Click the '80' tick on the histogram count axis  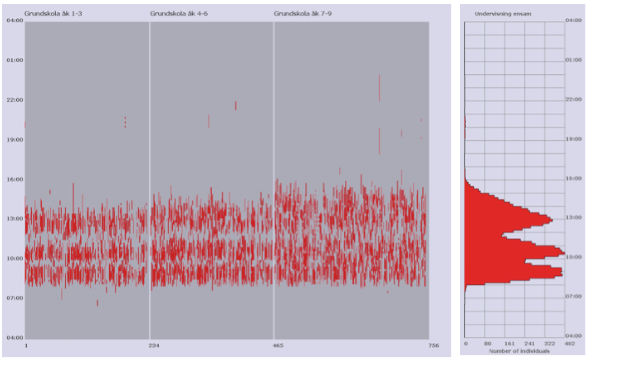point(487,343)
